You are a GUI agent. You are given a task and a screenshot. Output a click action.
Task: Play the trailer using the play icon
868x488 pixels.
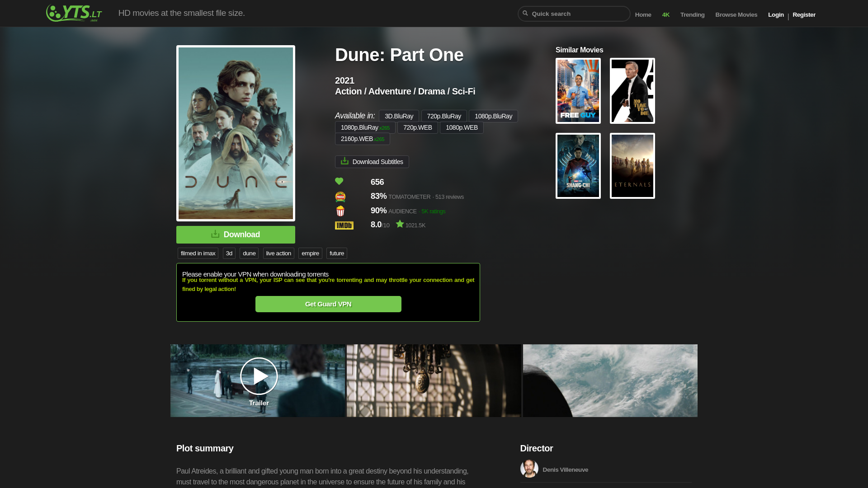[259, 376]
